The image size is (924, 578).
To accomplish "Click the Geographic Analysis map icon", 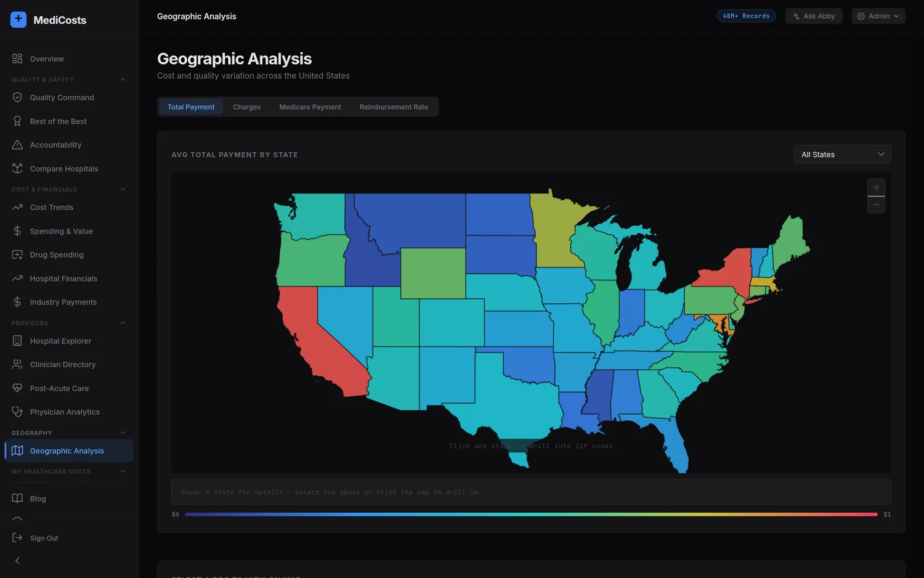I will click(x=17, y=450).
